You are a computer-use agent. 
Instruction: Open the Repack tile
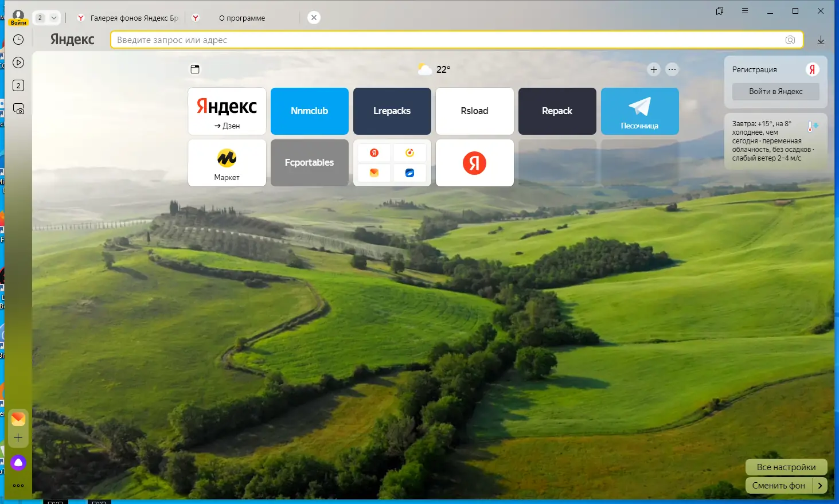click(557, 111)
